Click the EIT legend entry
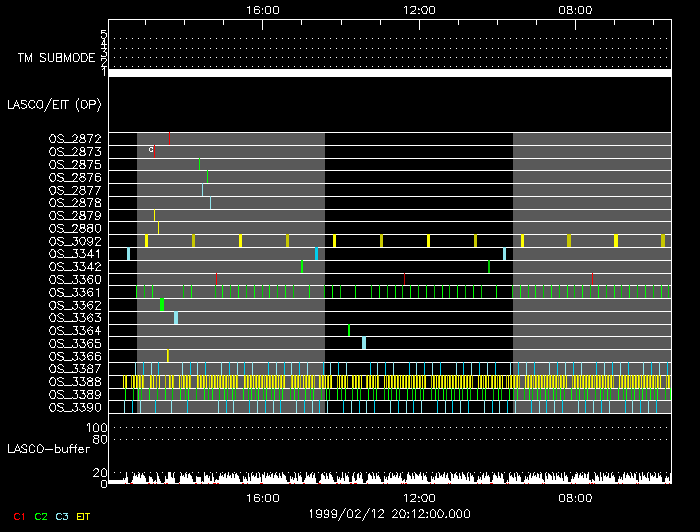Image resolution: width=700 pixels, height=532 pixels. tap(84, 516)
